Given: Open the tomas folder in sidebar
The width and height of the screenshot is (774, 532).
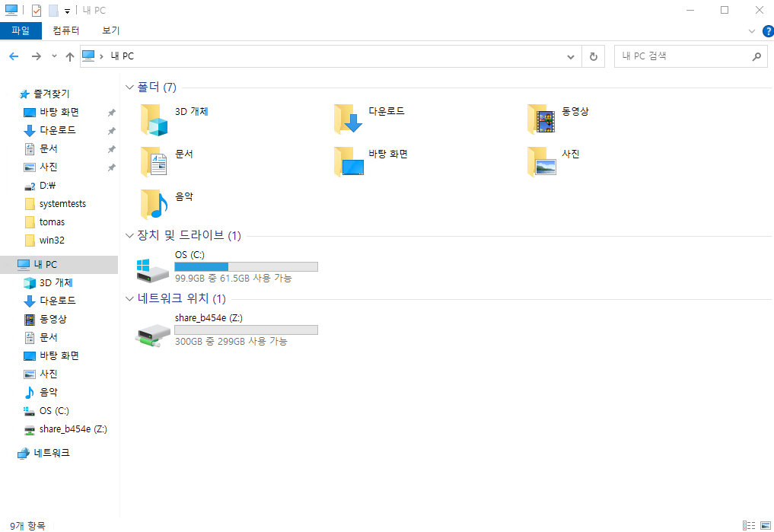Looking at the screenshot, I should (52, 222).
